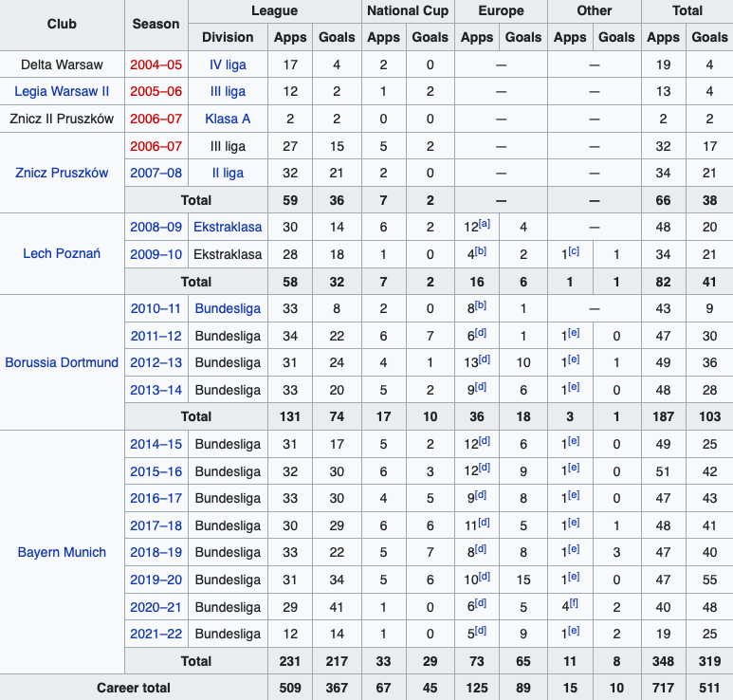Click the Europe header cell
This screenshot has width=733, height=700.
501,10
